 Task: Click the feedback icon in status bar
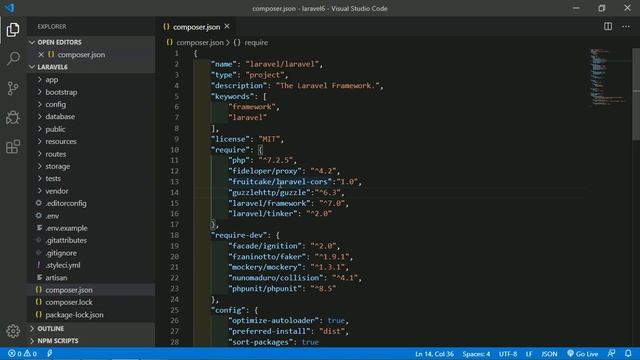click(x=611, y=353)
